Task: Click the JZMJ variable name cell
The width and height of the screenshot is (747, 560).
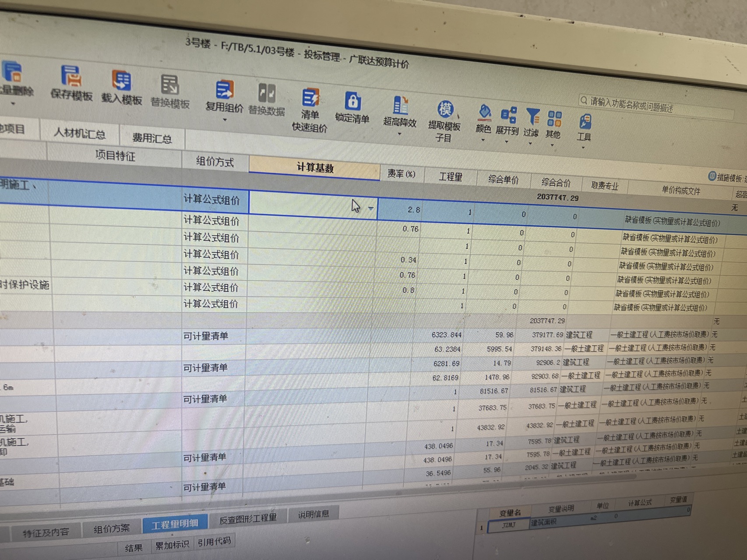Action: 508,525
